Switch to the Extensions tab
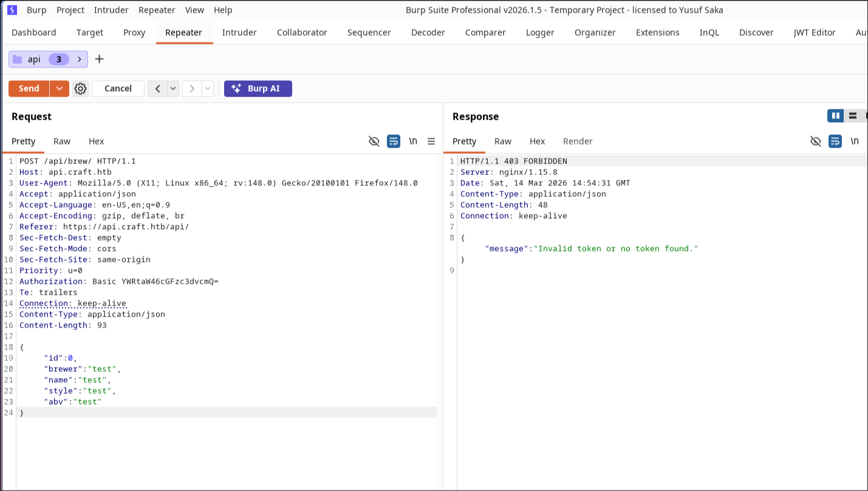Screen dimensions: 868x491 click(x=658, y=33)
